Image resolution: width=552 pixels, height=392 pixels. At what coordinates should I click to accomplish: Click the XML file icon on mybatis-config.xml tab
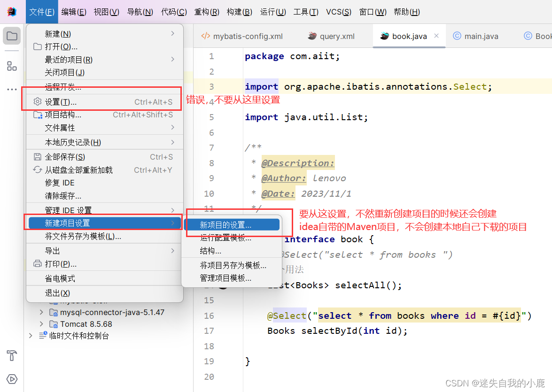(206, 36)
